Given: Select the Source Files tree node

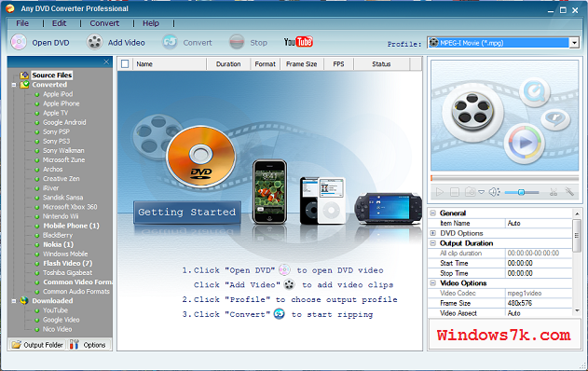Looking at the screenshot, I should click(x=52, y=75).
